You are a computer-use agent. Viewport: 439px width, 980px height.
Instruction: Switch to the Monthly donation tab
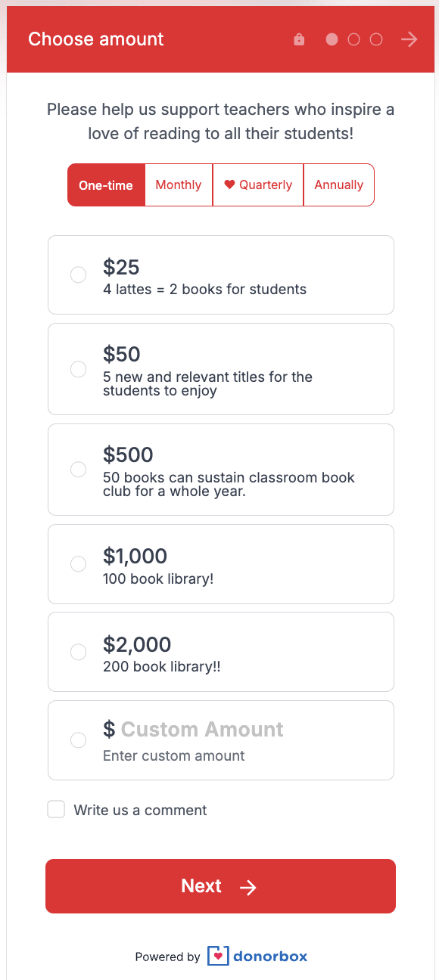pos(178,185)
